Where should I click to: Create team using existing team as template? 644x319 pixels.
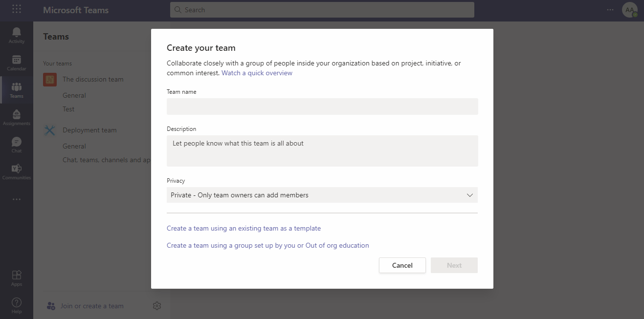pos(244,228)
